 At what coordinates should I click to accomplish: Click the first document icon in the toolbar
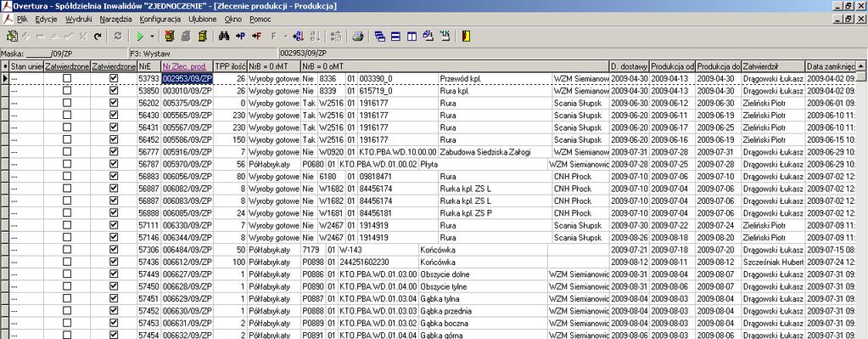[x=12, y=37]
